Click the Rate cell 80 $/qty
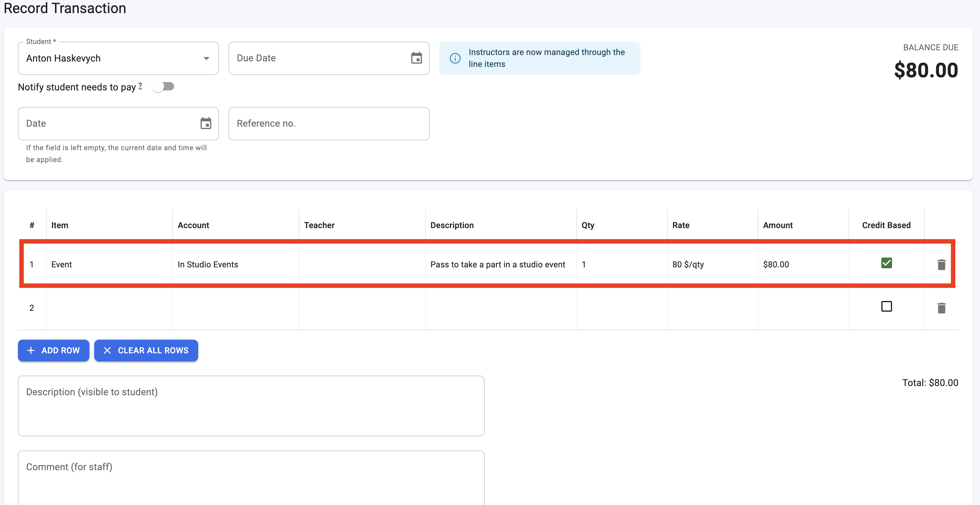Viewport: 980px width, 505px height. point(713,264)
